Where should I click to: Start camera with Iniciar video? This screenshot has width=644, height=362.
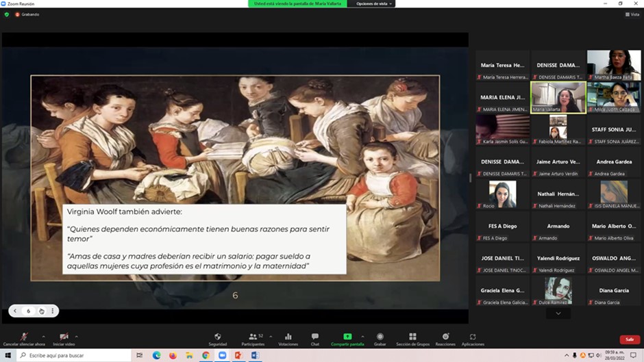click(64, 339)
